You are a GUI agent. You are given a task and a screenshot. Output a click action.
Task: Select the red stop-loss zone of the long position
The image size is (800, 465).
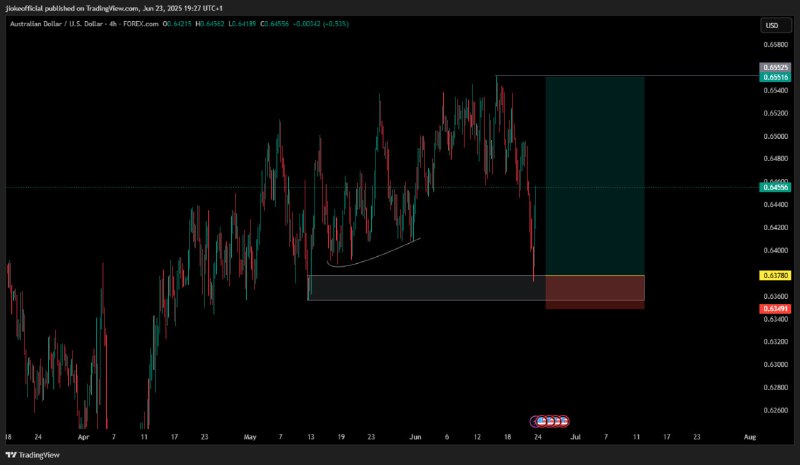click(595, 292)
